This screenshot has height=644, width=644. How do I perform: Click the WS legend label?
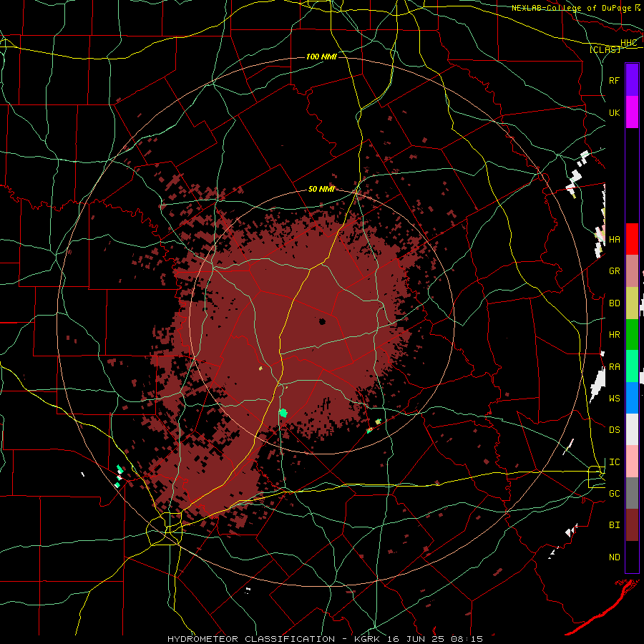pos(614,399)
